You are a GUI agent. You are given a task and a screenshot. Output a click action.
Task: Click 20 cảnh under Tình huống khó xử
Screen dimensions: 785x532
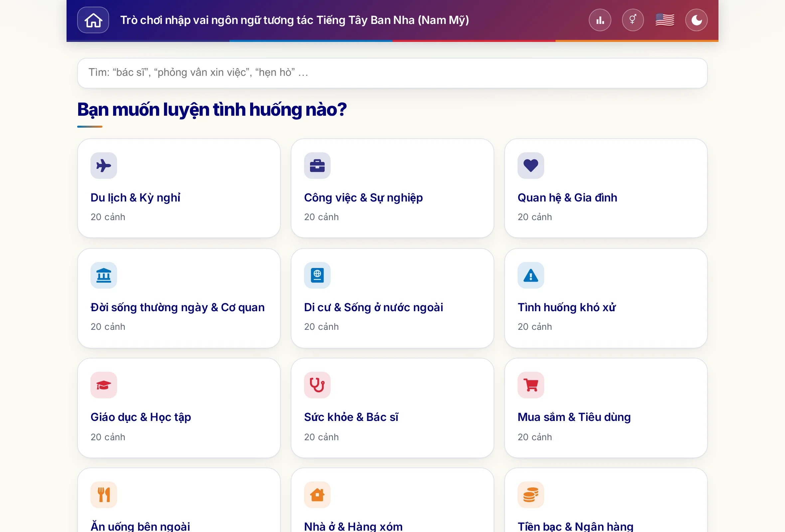point(535,327)
